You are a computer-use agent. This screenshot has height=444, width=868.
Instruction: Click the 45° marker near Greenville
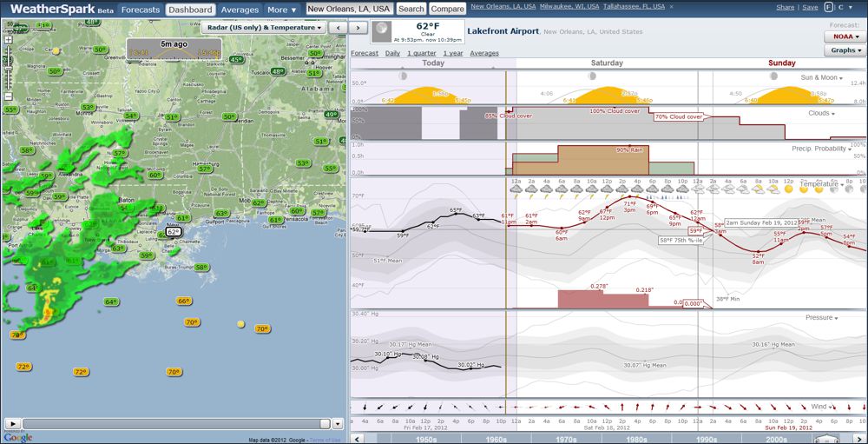(x=236, y=59)
